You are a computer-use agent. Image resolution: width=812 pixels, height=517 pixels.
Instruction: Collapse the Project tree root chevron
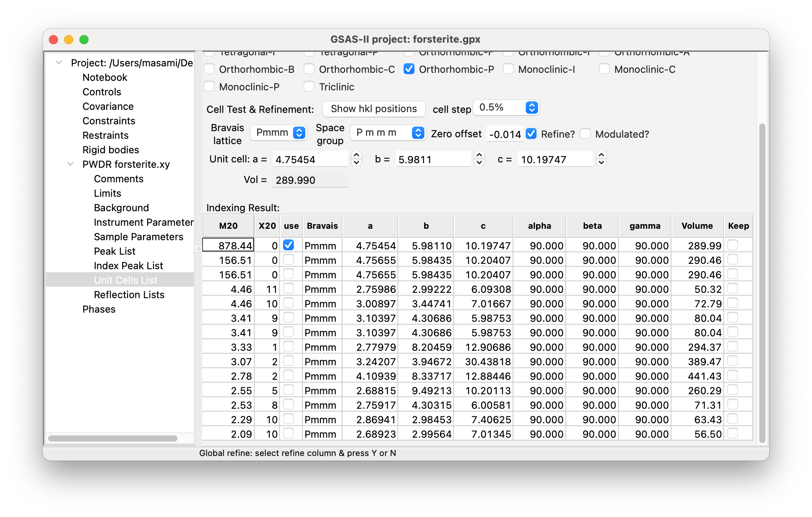59,63
